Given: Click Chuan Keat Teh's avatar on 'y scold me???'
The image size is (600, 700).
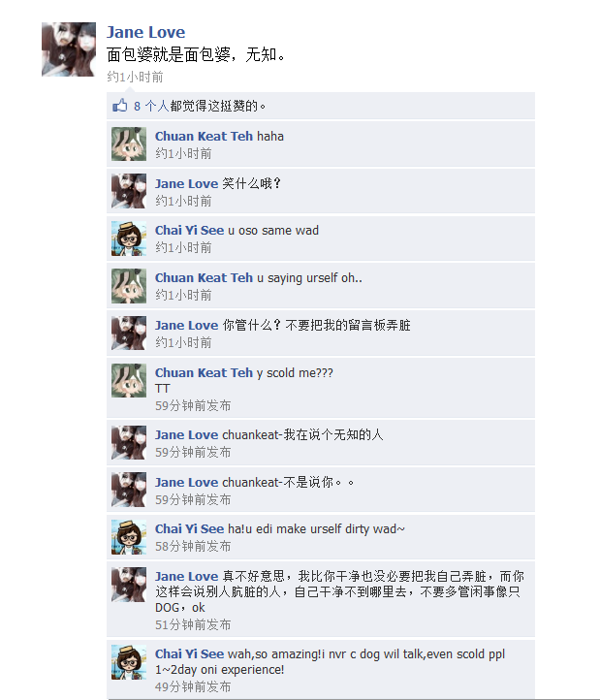Looking at the screenshot, I should pos(129,380).
